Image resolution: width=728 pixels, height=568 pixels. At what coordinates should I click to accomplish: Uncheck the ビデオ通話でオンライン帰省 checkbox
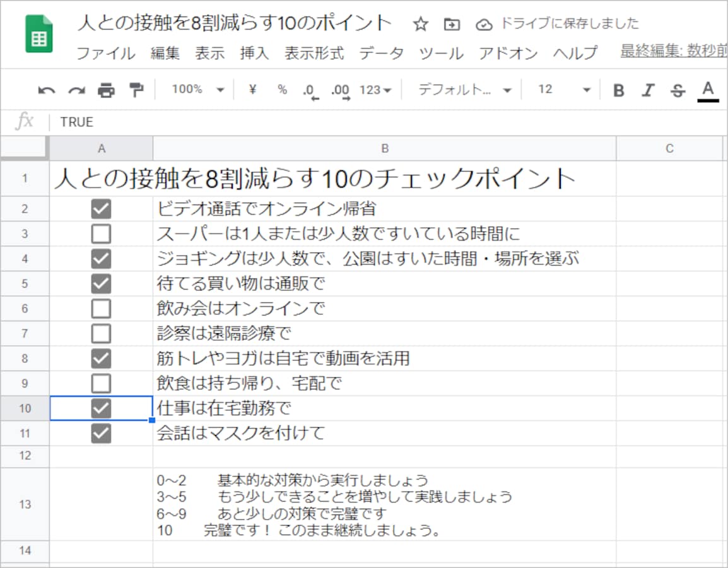(x=101, y=208)
